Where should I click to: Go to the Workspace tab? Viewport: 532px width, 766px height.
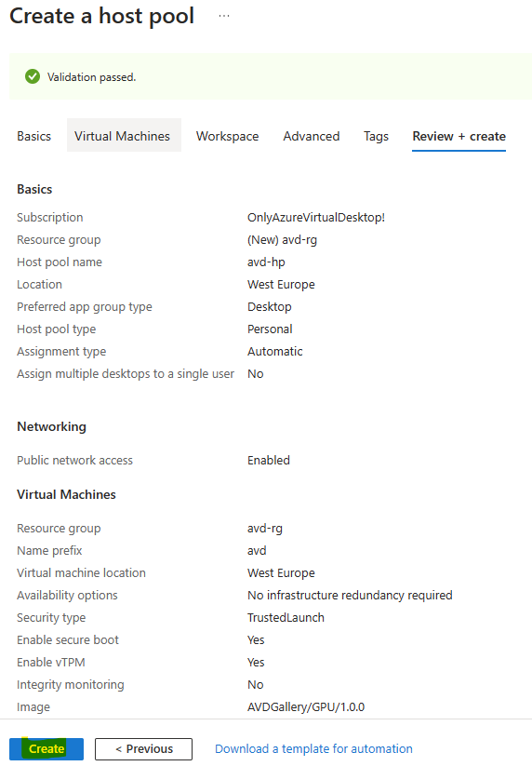tap(228, 136)
